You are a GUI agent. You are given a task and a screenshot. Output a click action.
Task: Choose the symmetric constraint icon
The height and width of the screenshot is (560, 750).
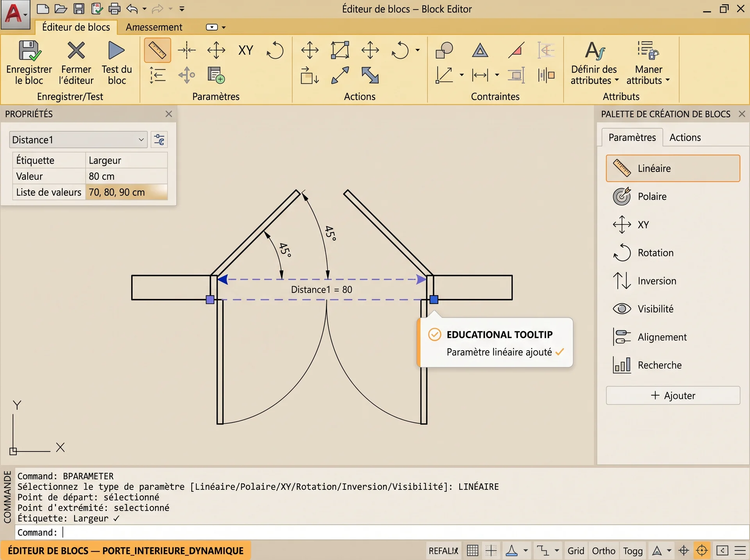(x=546, y=75)
